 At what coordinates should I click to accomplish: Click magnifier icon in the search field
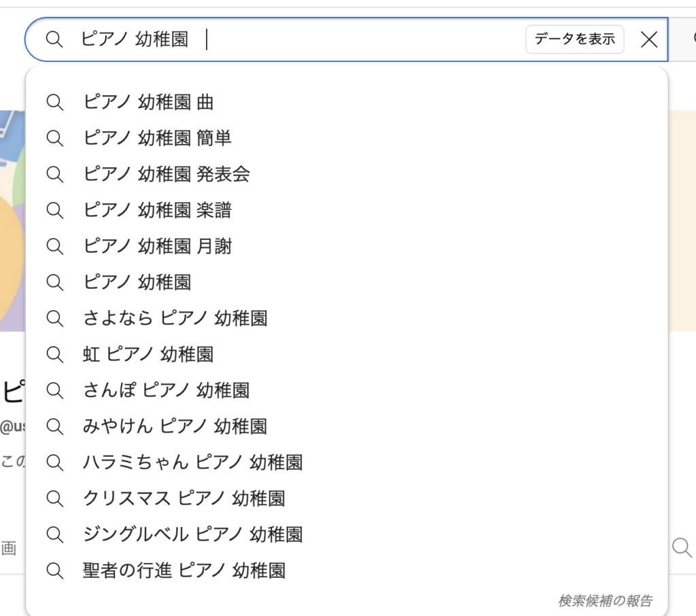coord(54,39)
